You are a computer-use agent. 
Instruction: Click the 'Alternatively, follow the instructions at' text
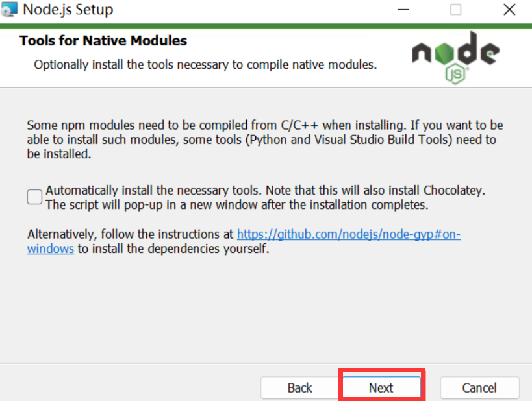pyautogui.click(x=131, y=234)
